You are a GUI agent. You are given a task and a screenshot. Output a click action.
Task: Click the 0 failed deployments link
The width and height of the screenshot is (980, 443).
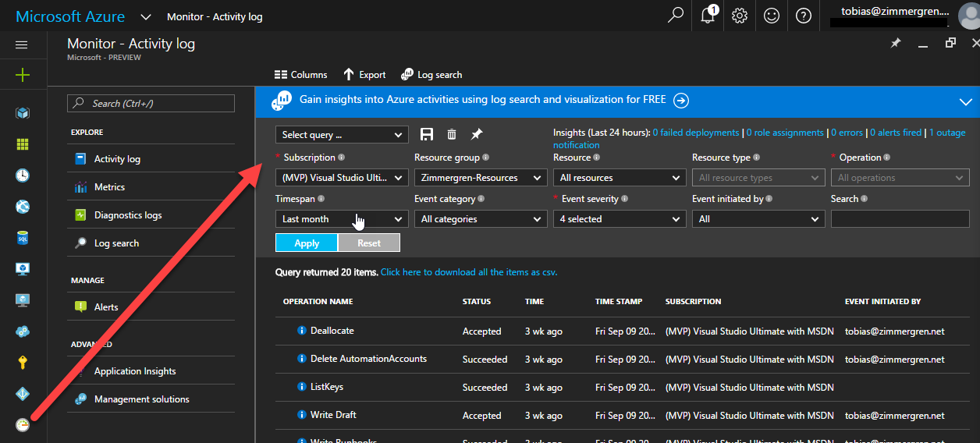point(696,133)
